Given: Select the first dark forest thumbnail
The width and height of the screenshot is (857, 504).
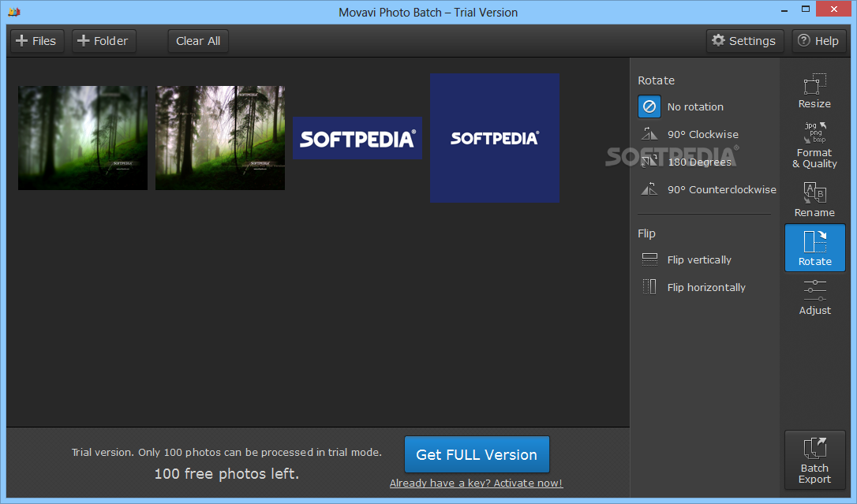Looking at the screenshot, I should (x=83, y=137).
